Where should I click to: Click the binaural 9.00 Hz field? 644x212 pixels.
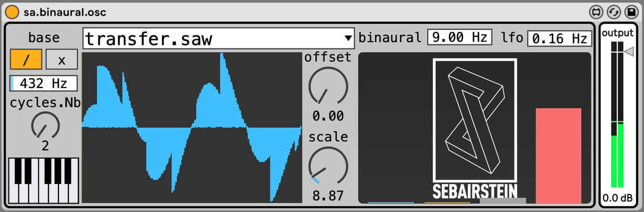459,37
